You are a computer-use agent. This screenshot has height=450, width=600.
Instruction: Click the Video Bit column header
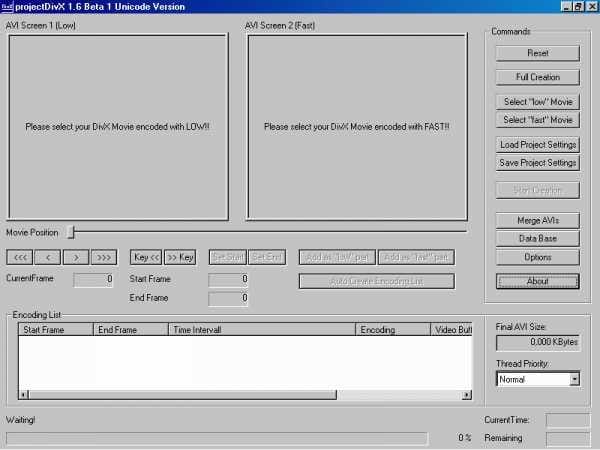point(452,329)
